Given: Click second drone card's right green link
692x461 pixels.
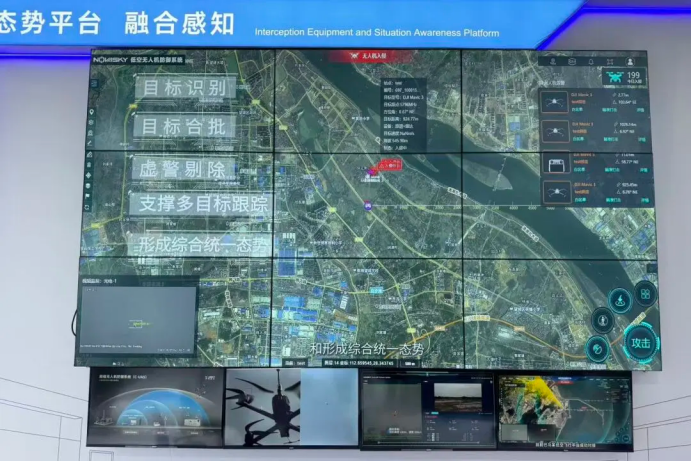Looking at the screenshot, I should 642,139.
